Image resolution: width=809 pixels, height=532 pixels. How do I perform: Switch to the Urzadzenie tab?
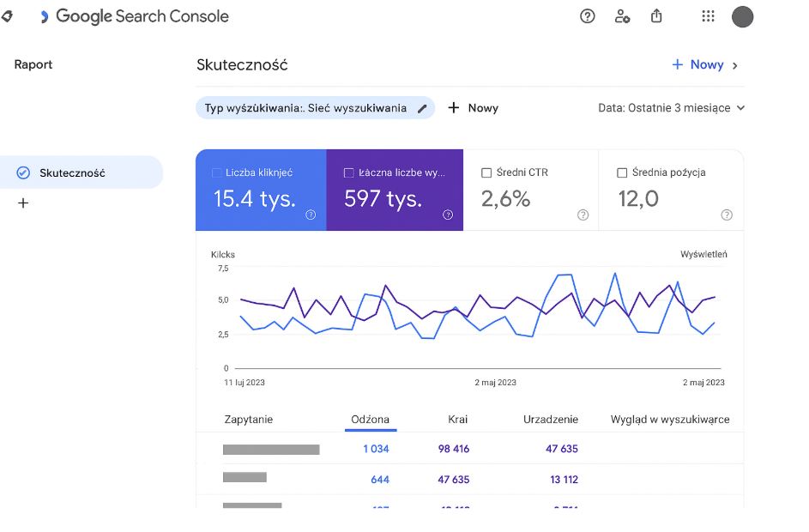(551, 420)
